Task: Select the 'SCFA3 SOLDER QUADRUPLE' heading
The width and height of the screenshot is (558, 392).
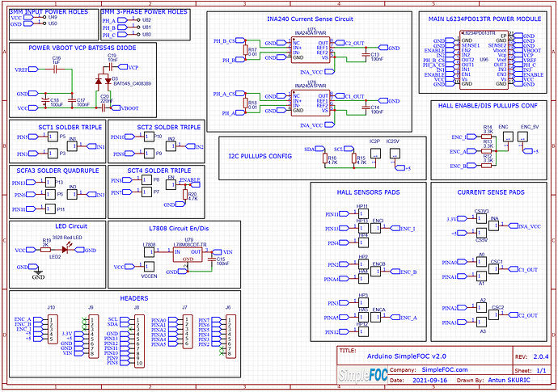Action: [57, 171]
